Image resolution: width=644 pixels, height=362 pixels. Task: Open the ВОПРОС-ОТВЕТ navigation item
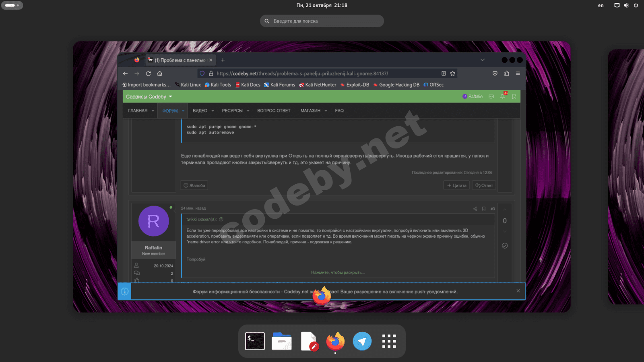pyautogui.click(x=274, y=111)
